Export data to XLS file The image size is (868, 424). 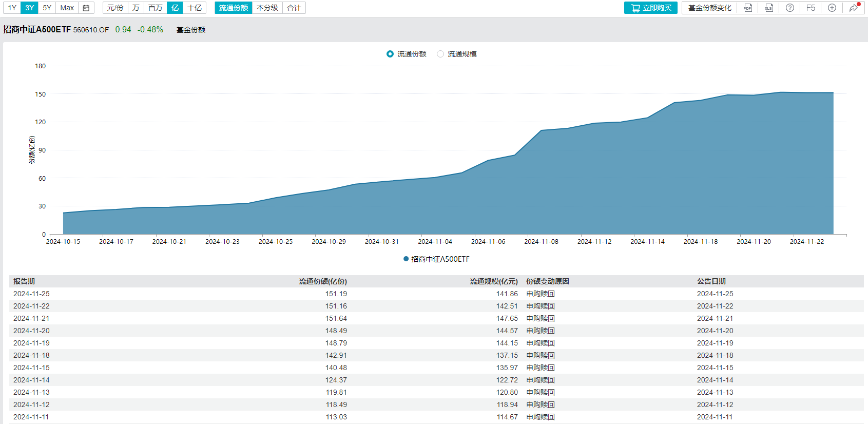(x=768, y=8)
